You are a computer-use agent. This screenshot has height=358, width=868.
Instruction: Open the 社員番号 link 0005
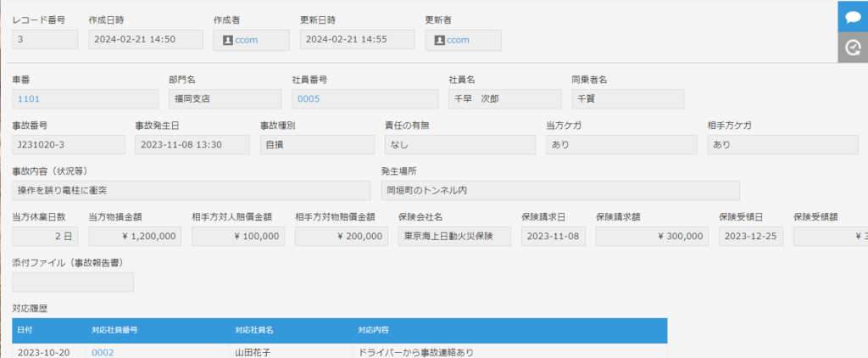pyautogui.click(x=308, y=98)
